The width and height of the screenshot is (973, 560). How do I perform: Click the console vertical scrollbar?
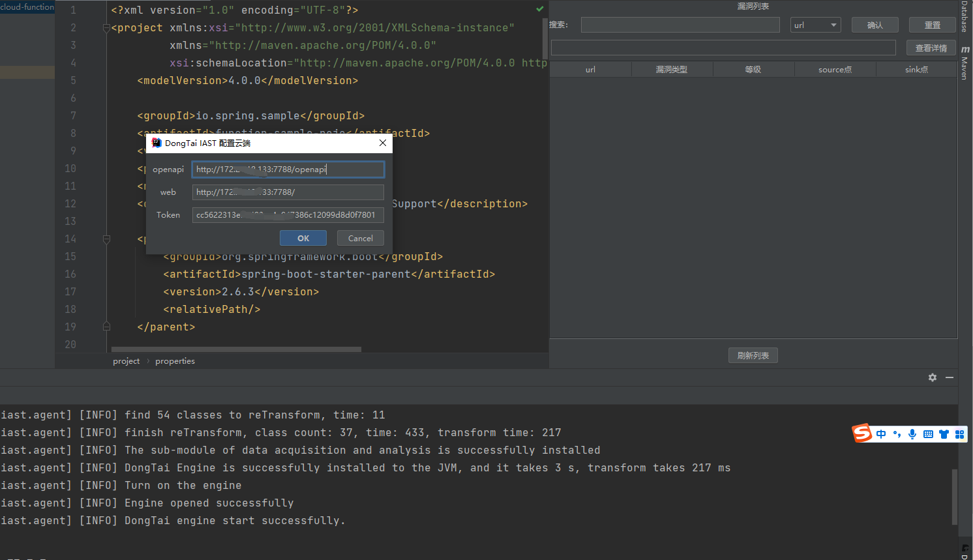(955, 497)
